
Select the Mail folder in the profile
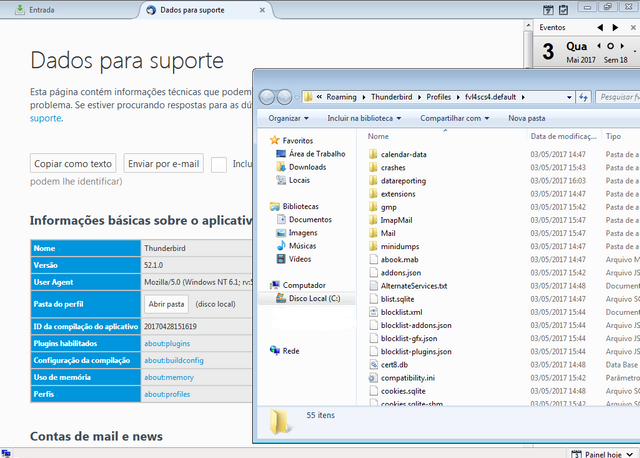click(382, 233)
